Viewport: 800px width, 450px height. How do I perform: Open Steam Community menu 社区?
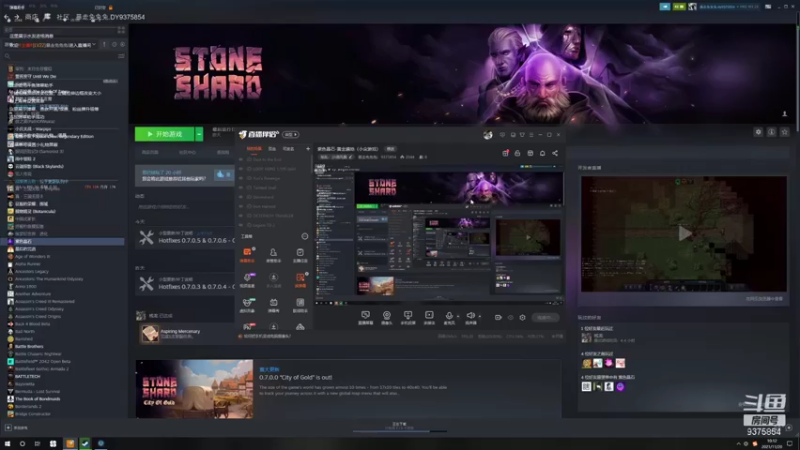tap(62, 17)
